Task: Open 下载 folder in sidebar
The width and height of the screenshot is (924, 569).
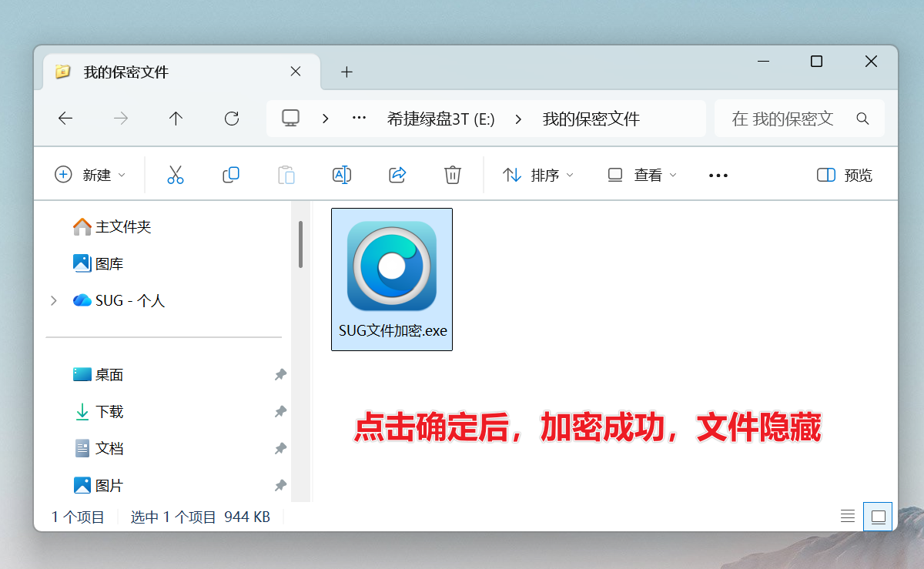Action: tap(109, 412)
